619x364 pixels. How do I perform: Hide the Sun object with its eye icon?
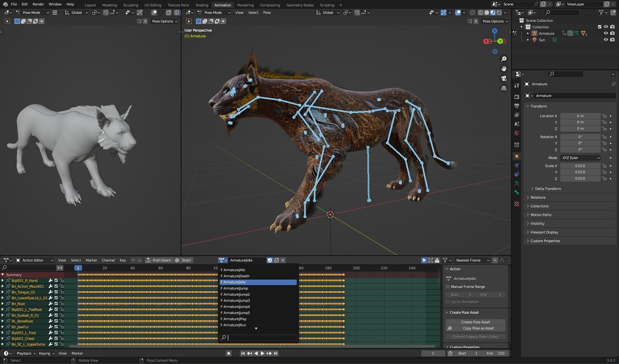(x=606, y=40)
